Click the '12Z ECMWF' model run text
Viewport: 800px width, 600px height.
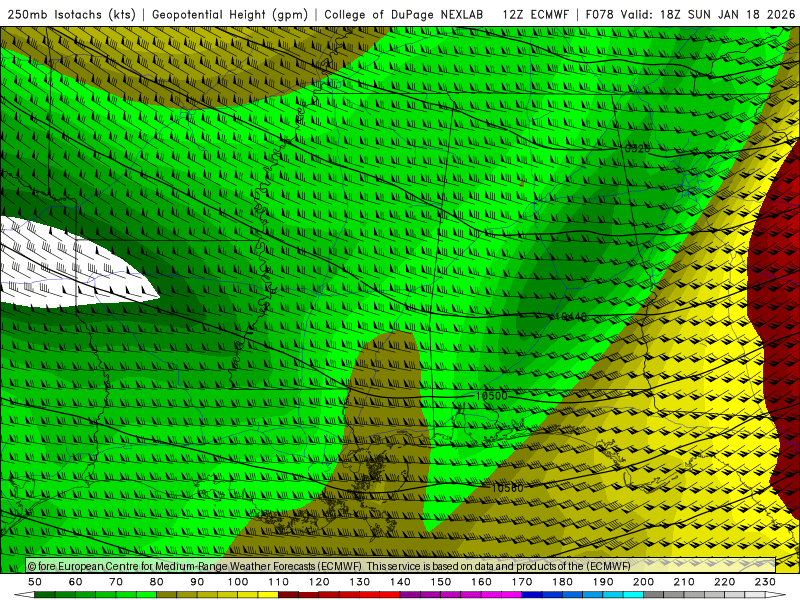(535, 14)
